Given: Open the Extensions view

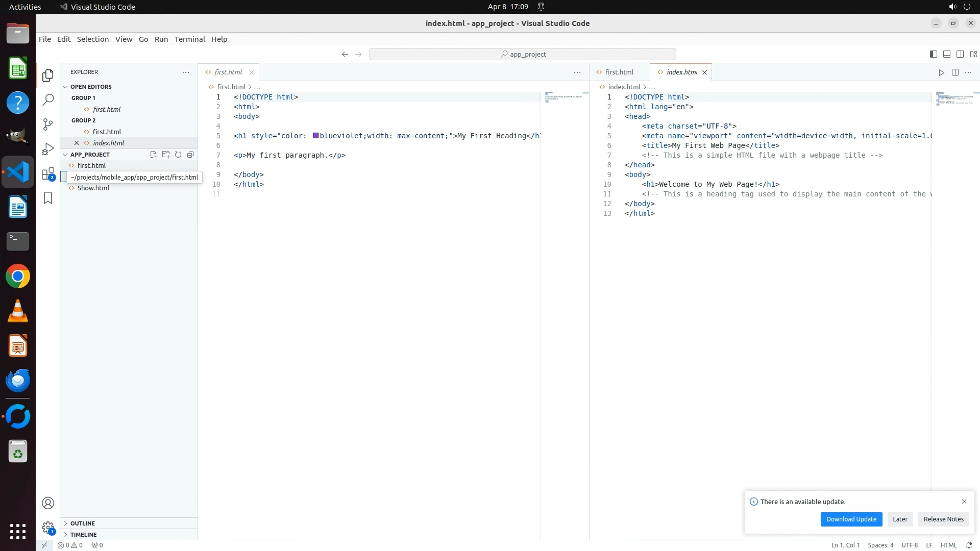Looking at the screenshot, I should coord(48,174).
